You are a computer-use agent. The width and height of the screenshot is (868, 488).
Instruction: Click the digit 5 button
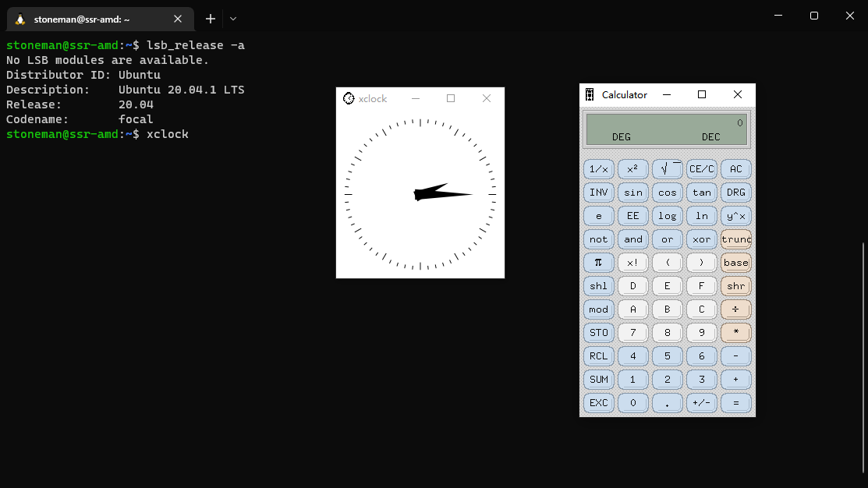pos(667,355)
